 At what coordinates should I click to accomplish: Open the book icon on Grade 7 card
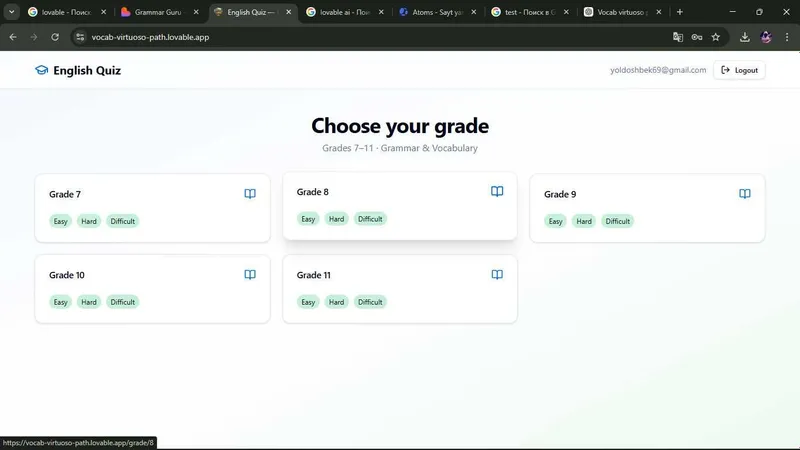pyautogui.click(x=250, y=194)
